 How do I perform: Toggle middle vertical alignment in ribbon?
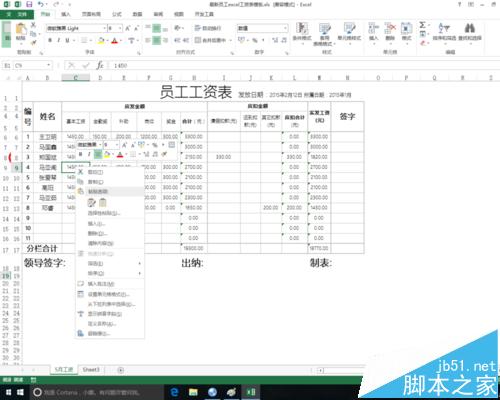(x=156, y=28)
